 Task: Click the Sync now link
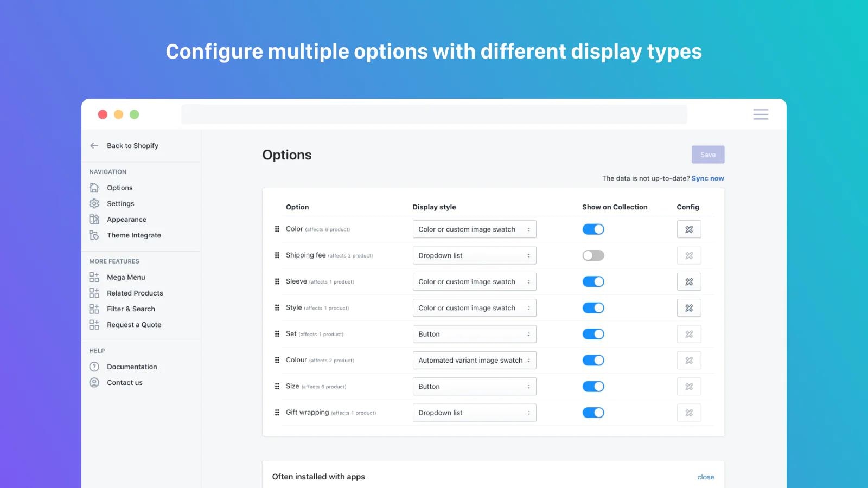[707, 178]
